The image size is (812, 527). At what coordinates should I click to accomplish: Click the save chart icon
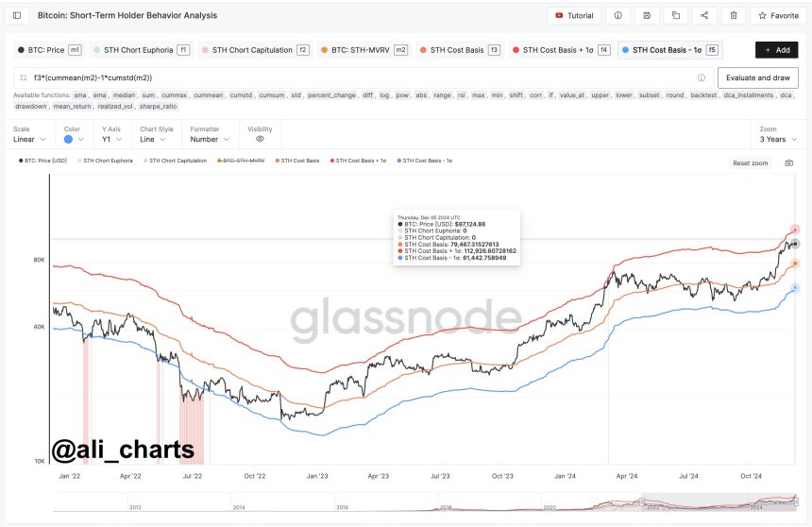pos(646,16)
